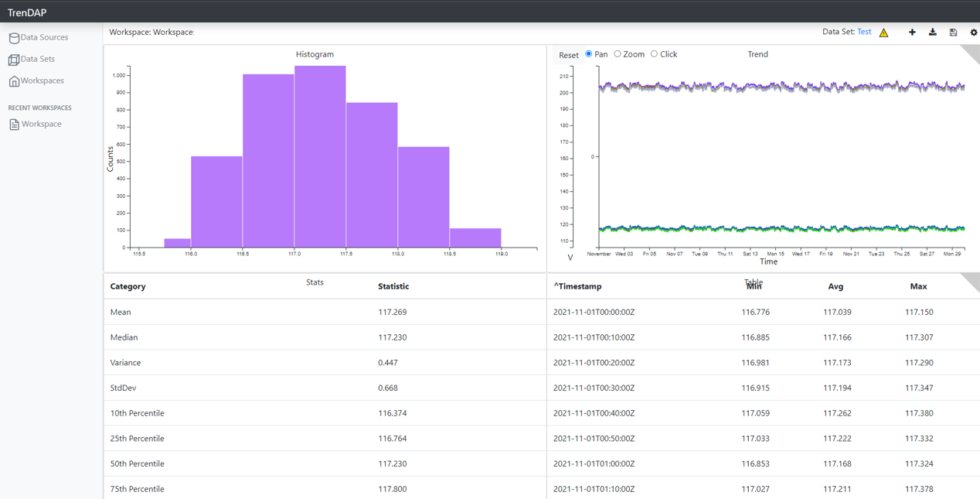Click timestamp 2021-11-01T01:10:00Z in table

tap(594, 489)
